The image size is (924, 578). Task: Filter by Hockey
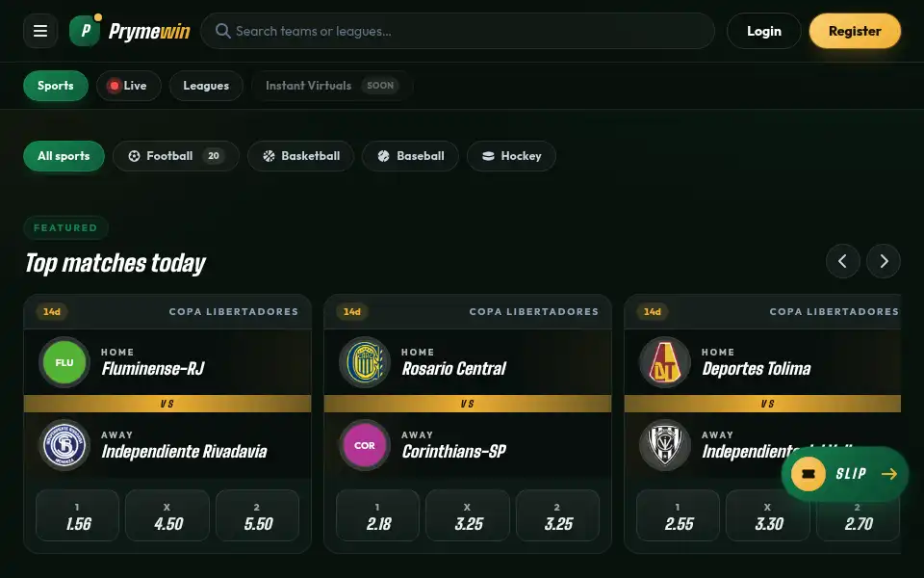tap(511, 156)
